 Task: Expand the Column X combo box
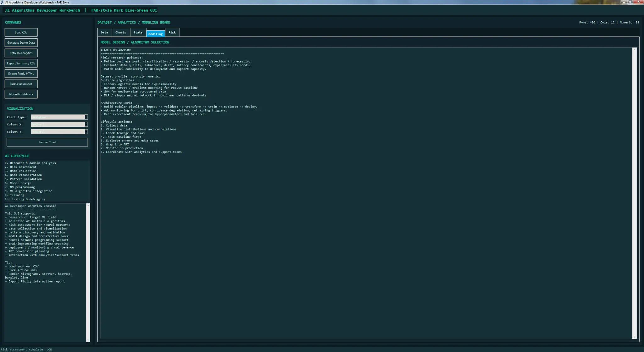coord(86,124)
